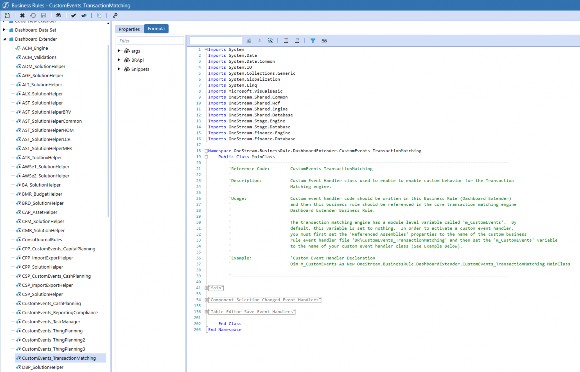Expand Component Selection Changed Event Handlers region
This screenshot has height=372, width=580.
click(207, 300)
